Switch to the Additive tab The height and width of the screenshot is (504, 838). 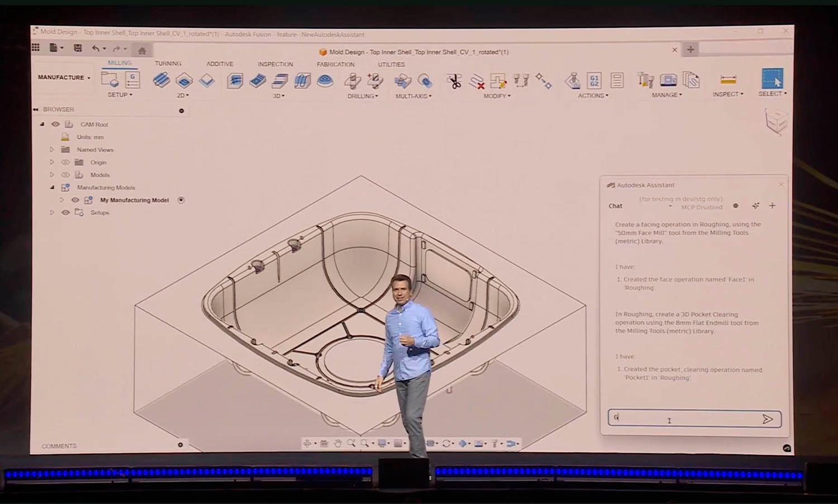(219, 64)
